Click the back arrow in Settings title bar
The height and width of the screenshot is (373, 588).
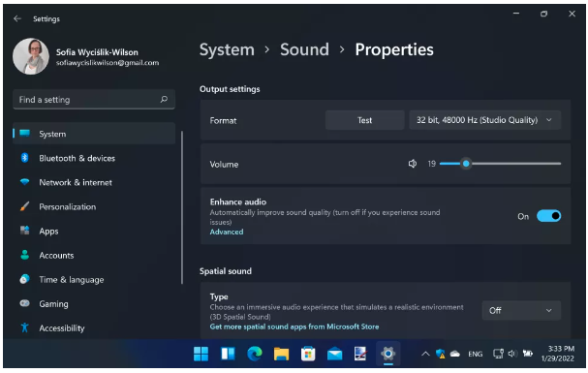pyautogui.click(x=17, y=18)
